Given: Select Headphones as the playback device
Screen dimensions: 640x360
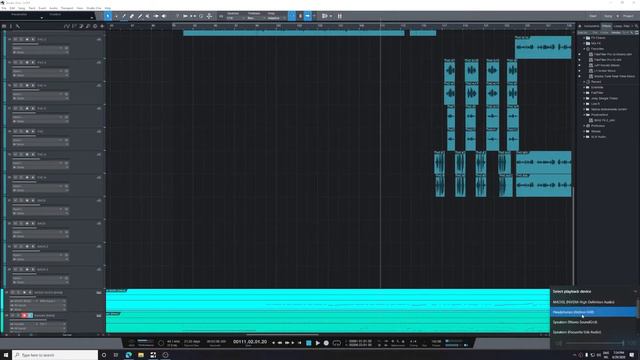Looking at the screenshot, I should point(593,312).
